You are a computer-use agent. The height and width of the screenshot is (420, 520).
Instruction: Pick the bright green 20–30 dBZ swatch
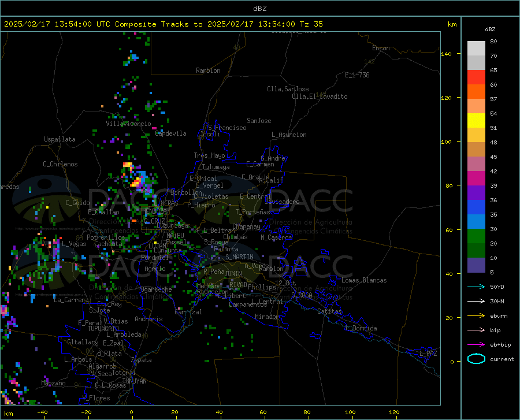[476, 236]
